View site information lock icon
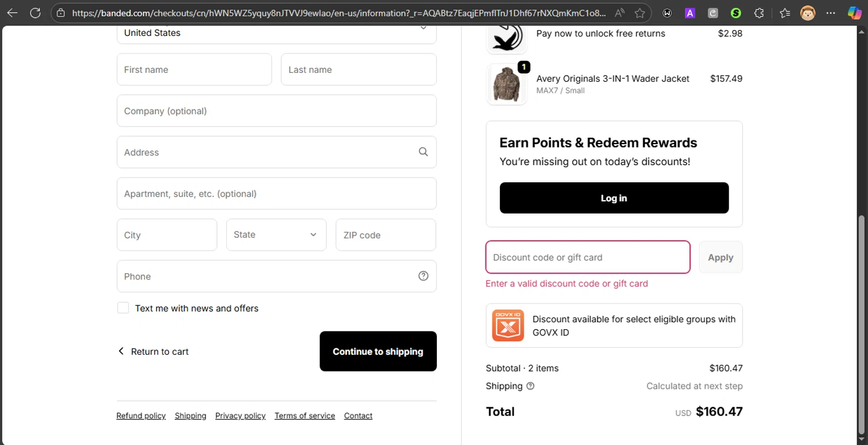868x445 pixels. pos(61,13)
